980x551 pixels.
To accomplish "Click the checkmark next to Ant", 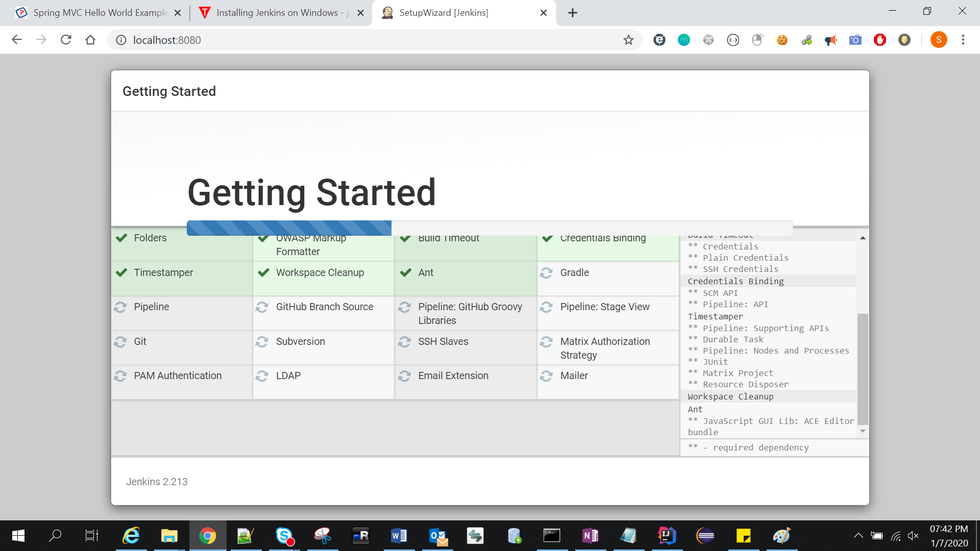I will (x=406, y=273).
